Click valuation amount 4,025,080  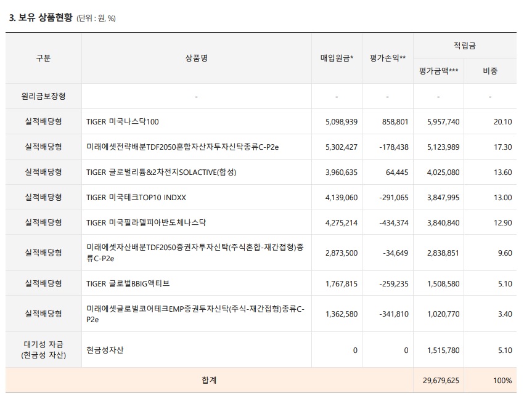tap(443, 172)
